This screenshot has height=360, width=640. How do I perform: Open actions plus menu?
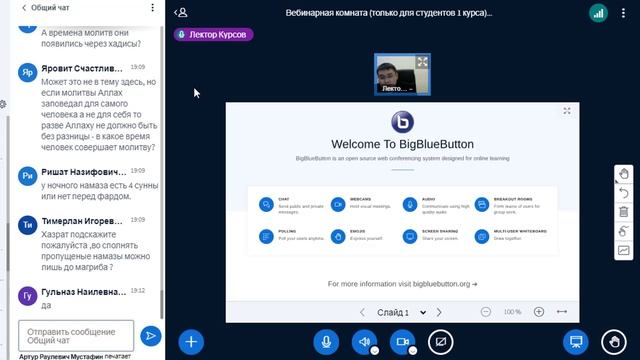coord(191,342)
